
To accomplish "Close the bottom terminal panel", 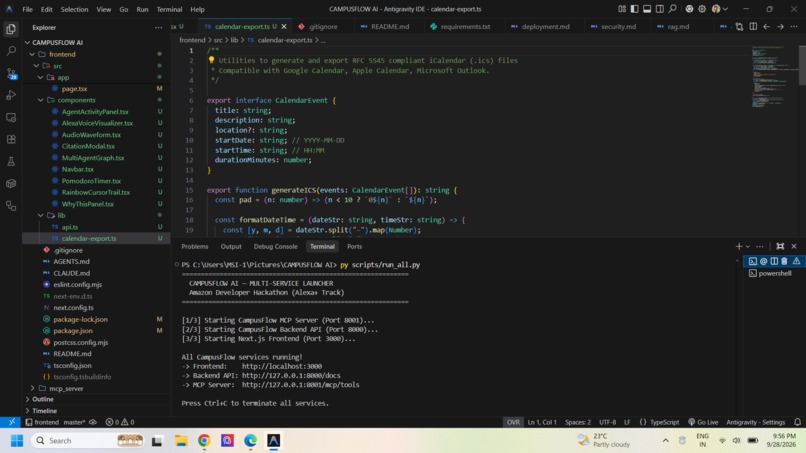I will click(794, 246).
